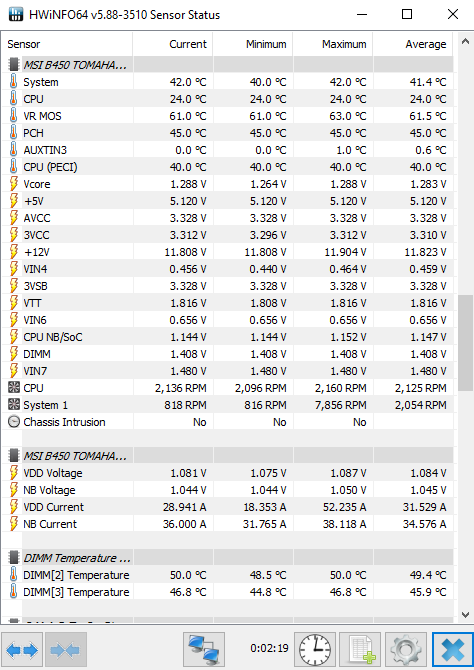Reset the elapsed time clock button
Viewport: 474px width, 670px height.
pyautogui.click(x=315, y=649)
